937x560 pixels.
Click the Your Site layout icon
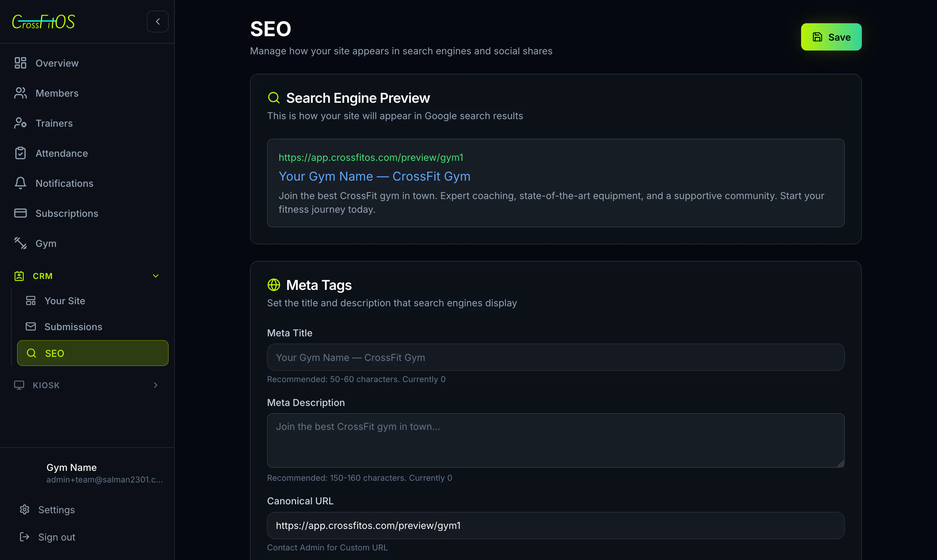pos(31,301)
